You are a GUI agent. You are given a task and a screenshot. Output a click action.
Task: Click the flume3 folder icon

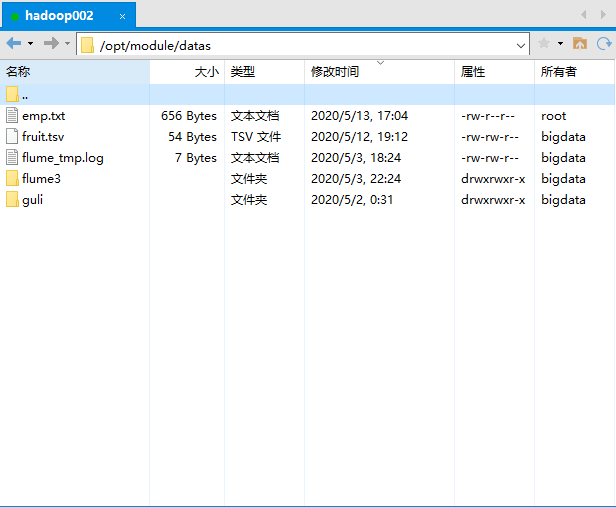(12, 178)
